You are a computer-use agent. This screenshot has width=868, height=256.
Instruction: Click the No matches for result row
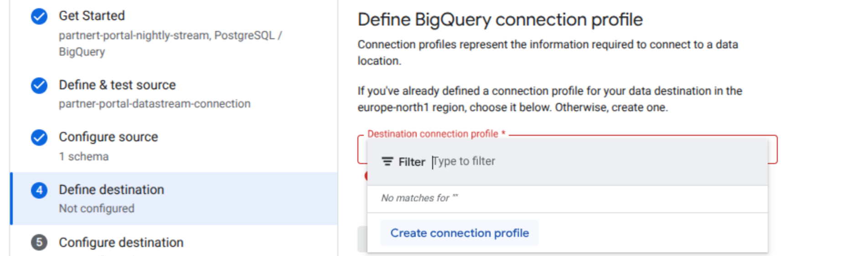[568, 198]
